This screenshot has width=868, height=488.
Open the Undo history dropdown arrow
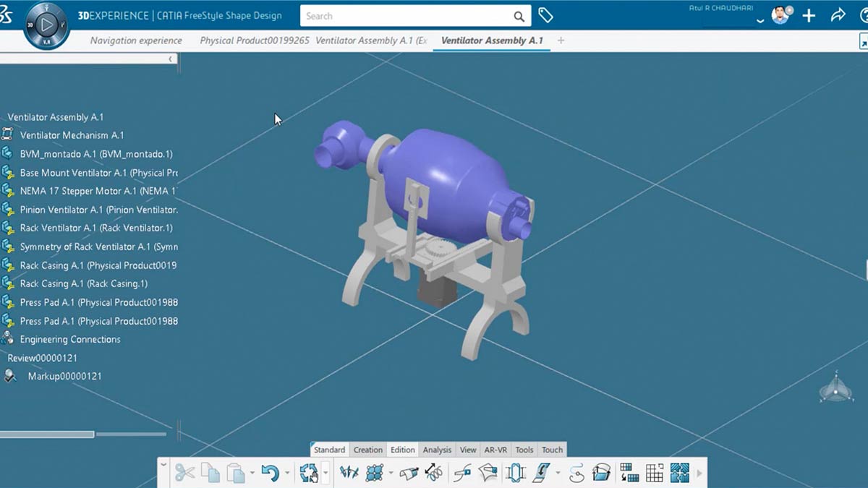click(x=287, y=473)
